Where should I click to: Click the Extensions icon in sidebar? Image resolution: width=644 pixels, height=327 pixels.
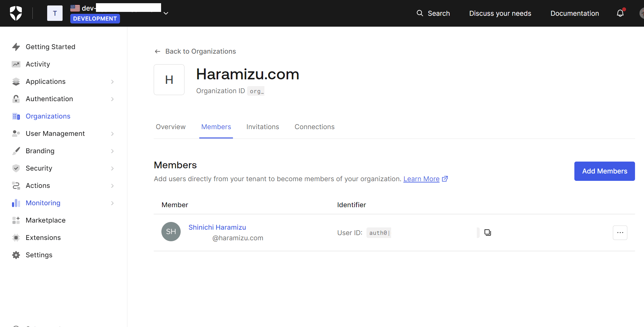(x=16, y=238)
